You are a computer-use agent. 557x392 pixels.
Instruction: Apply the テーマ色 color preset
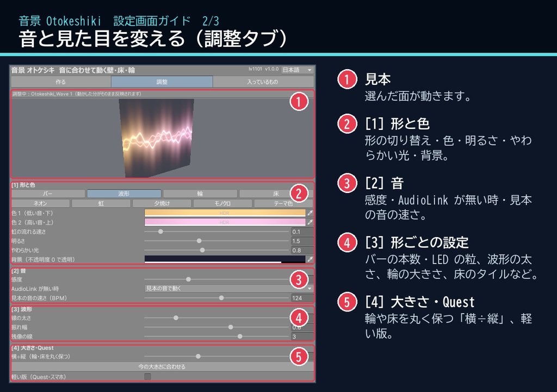(283, 203)
